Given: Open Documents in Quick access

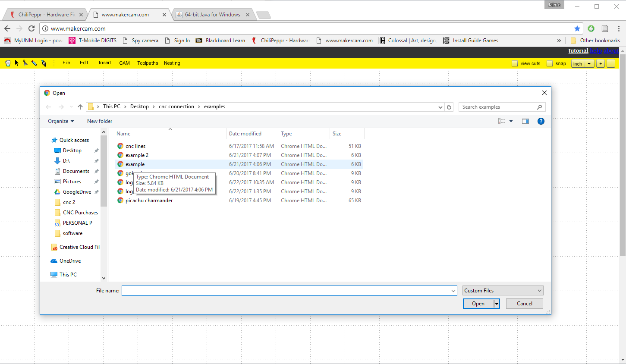Looking at the screenshot, I should [x=76, y=171].
